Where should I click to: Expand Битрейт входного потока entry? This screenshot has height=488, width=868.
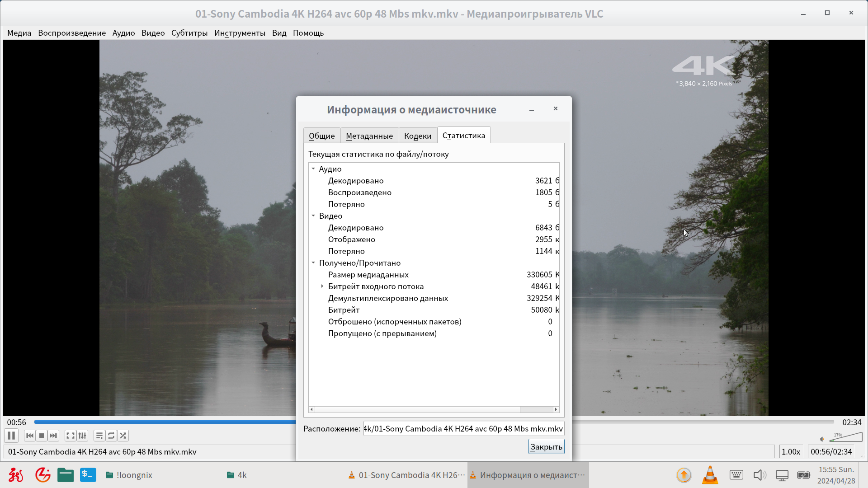(322, 286)
